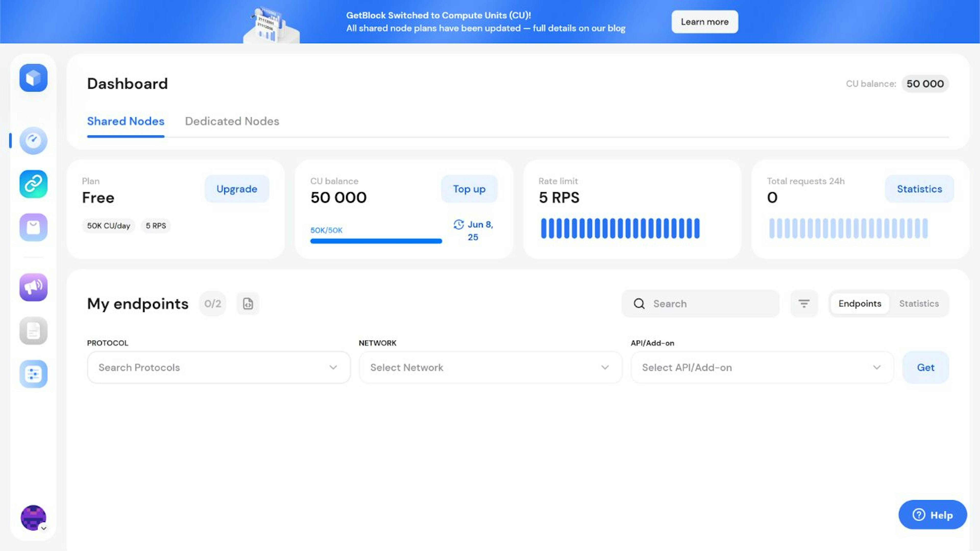Open the gray document sidebar icon
Screen dimensions: 980x551
click(33, 331)
